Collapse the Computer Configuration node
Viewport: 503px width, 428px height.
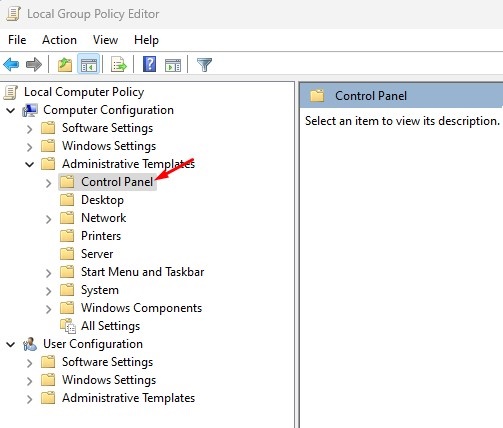pos(11,110)
